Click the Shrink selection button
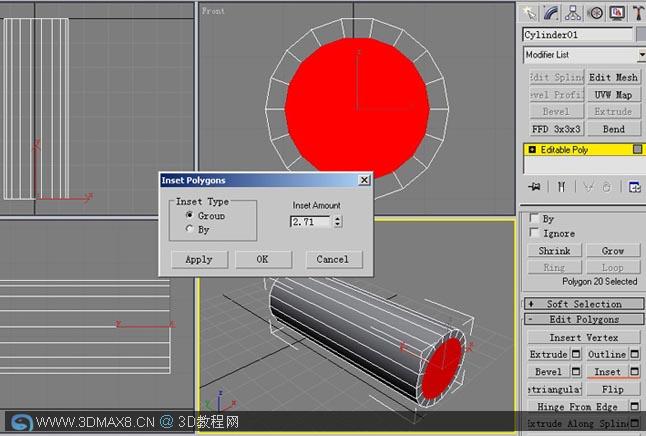Image resolution: width=646 pixels, height=436 pixels. click(555, 251)
